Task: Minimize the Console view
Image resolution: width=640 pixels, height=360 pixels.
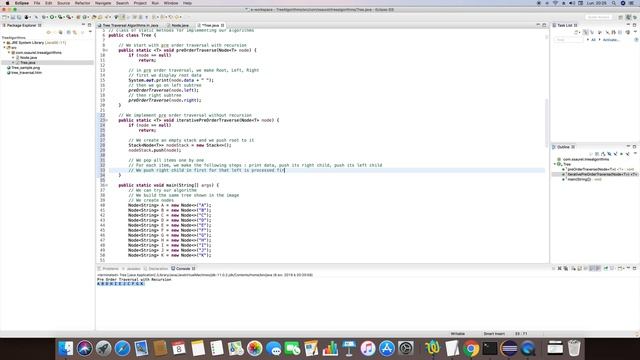Action: (628, 269)
